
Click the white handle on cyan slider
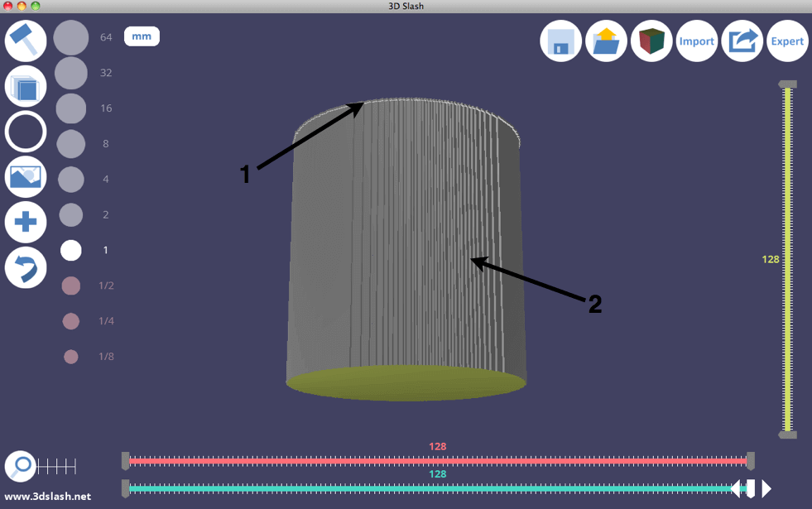click(x=751, y=488)
